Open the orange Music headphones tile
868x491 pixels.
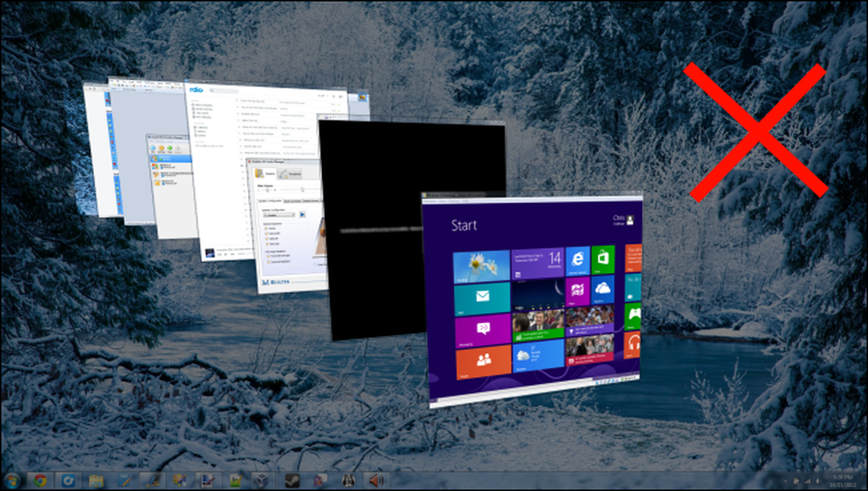[x=634, y=345]
